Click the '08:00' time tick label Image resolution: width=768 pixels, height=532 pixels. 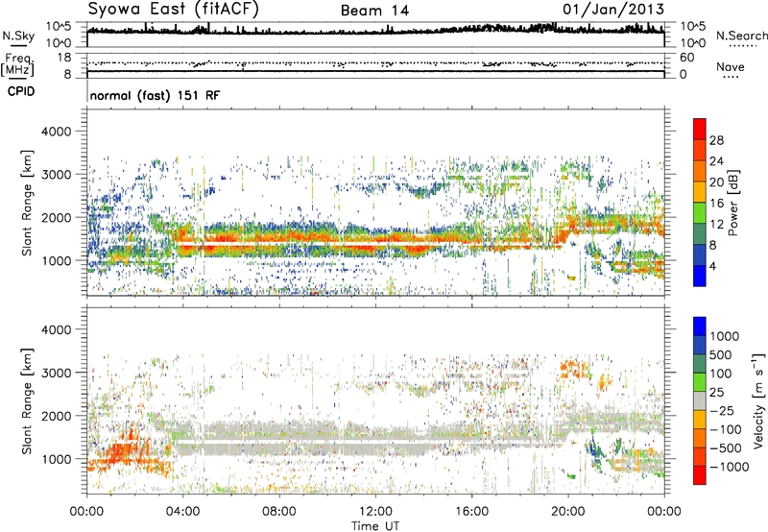pos(279,512)
